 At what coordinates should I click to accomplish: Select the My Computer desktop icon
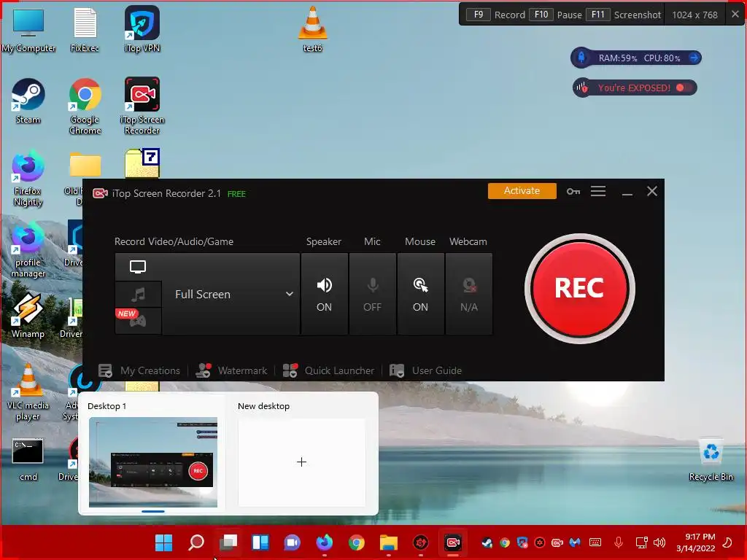28,31
